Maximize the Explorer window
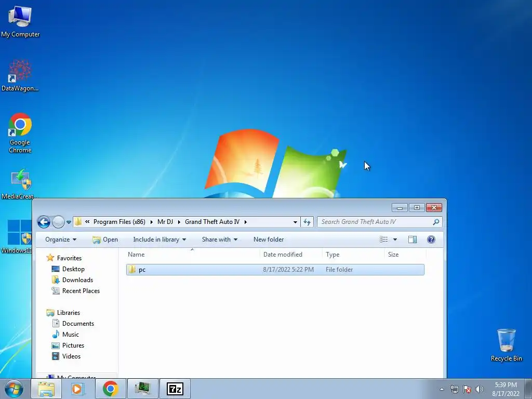Image resolution: width=532 pixels, height=399 pixels. click(417, 208)
